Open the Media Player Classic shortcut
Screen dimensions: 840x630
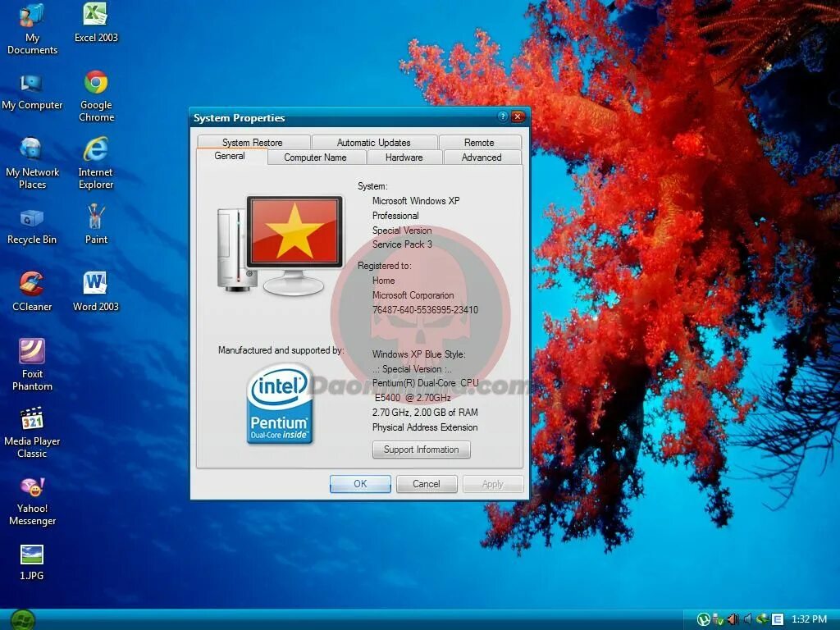32,433
